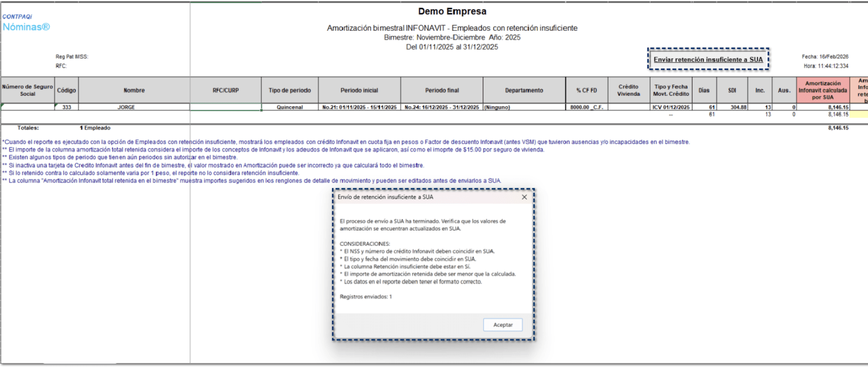Select Periodo inicial No.21 cell

(x=359, y=108)
